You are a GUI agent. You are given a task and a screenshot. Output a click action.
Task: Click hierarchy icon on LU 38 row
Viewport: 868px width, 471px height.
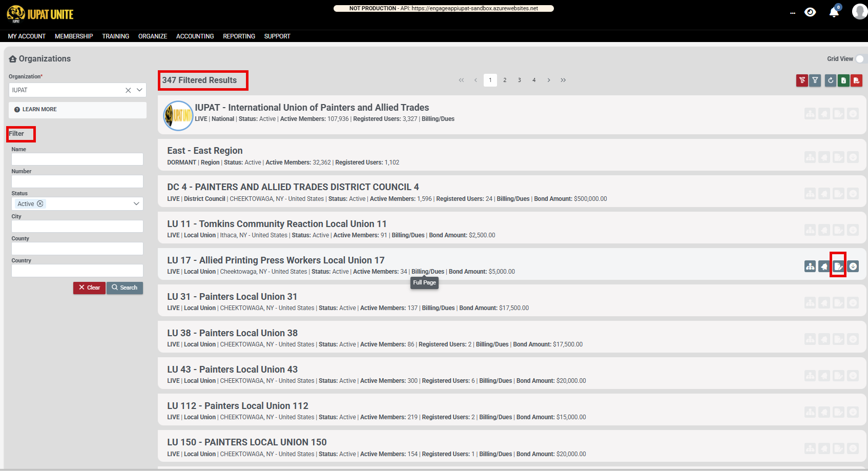click(x=810, y=339)
